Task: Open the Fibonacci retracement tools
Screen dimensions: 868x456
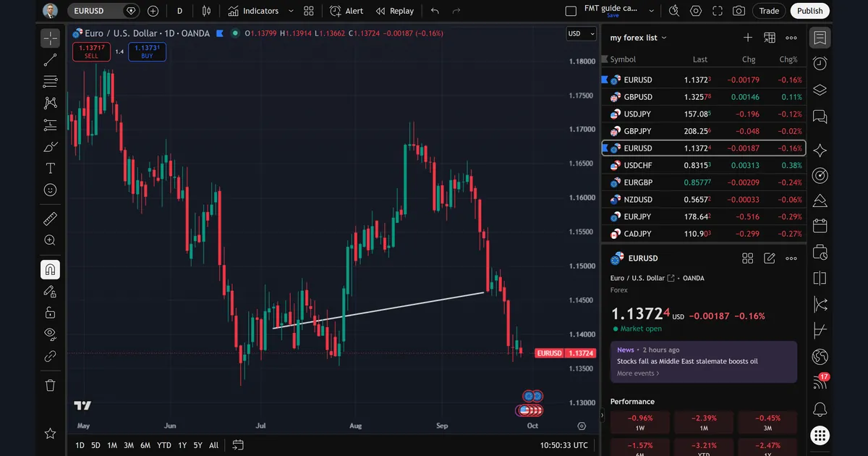Action: pos(50,81)
